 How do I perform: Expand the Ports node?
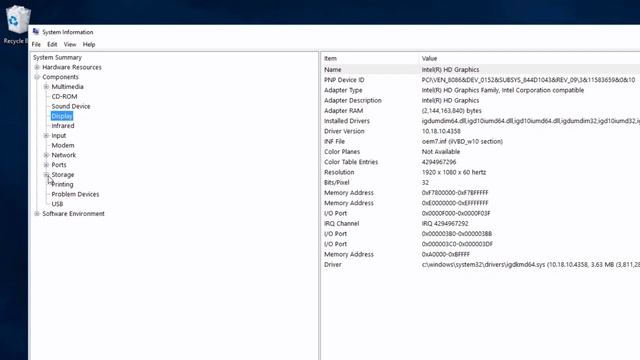[x=46, y=165]
